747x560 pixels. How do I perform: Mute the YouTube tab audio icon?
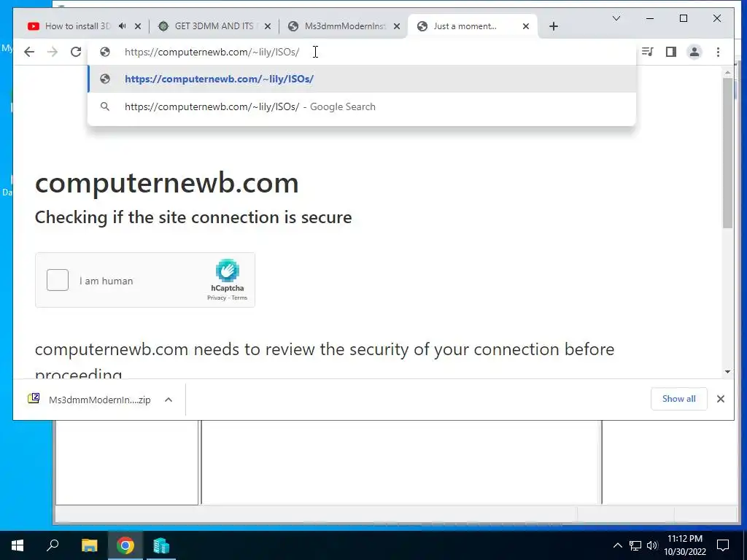(x=123, y=26)
